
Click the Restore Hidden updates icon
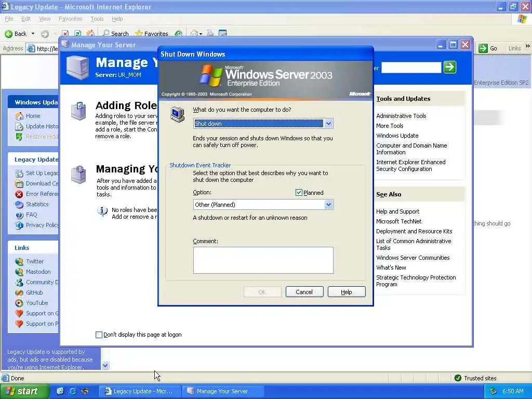[19, 137]
